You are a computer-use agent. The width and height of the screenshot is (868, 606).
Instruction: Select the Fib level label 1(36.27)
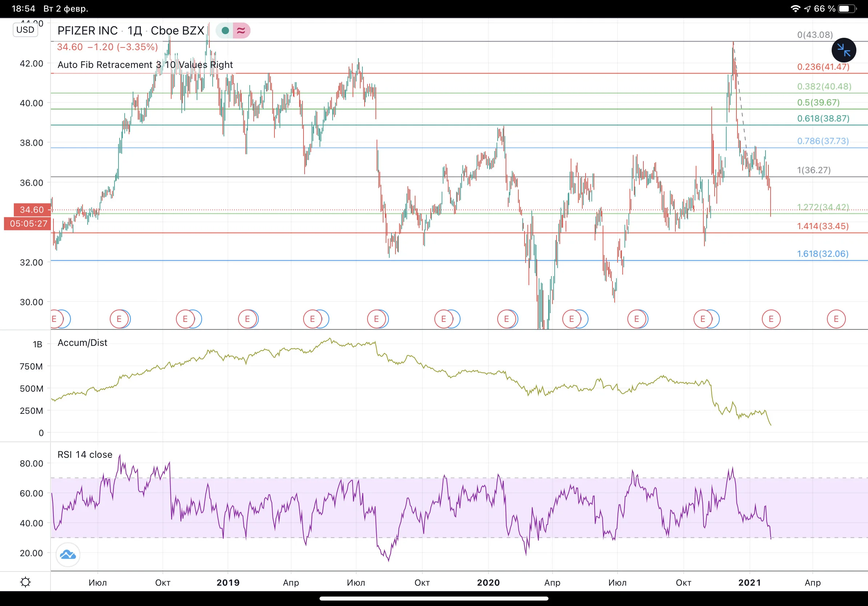click(x=814, y=170)
